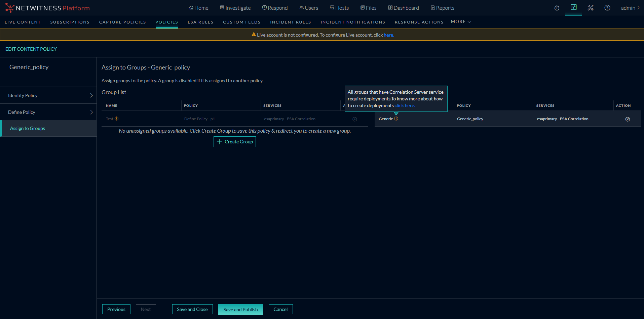Click the Configure icon in top bar
The width and height of the screenshot is (644, 319).
pos(574,7)
